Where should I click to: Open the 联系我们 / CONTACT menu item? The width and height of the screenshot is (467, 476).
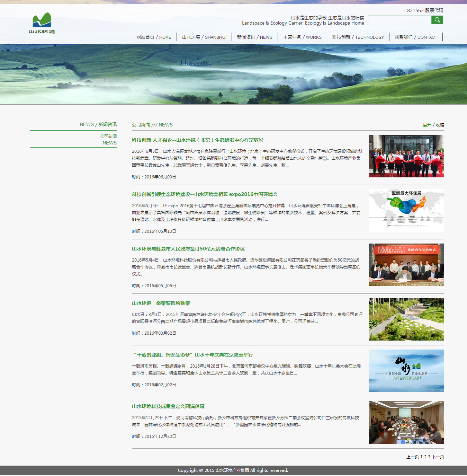[416, 37]
